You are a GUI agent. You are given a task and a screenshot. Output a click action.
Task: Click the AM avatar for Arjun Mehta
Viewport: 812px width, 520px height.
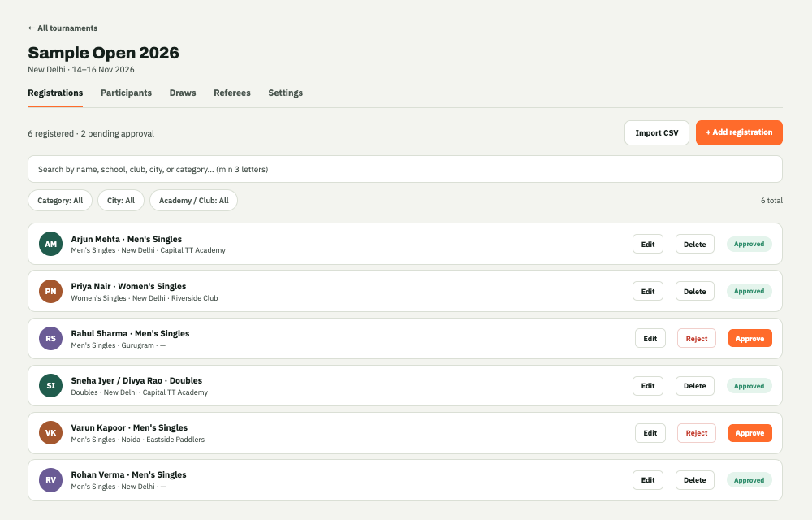pos(50,244)
